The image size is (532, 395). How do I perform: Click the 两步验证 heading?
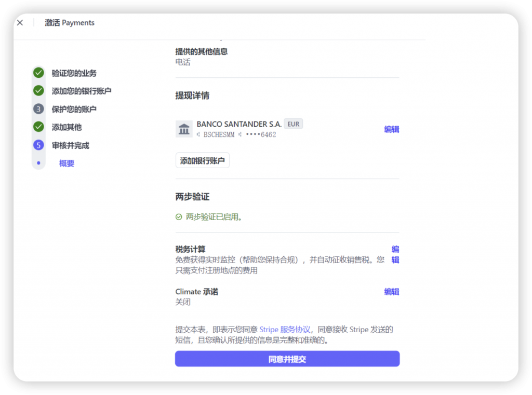pos(192,197)
